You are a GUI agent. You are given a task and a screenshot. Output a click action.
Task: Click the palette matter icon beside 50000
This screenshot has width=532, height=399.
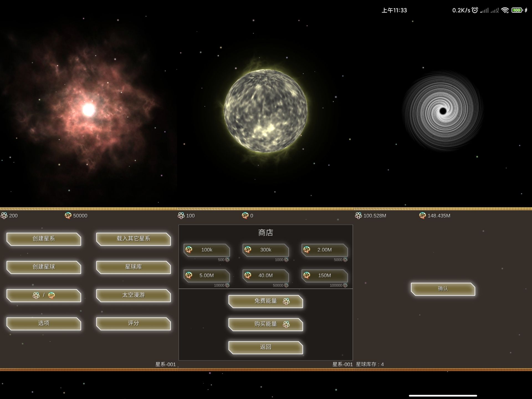pos(68,216)
